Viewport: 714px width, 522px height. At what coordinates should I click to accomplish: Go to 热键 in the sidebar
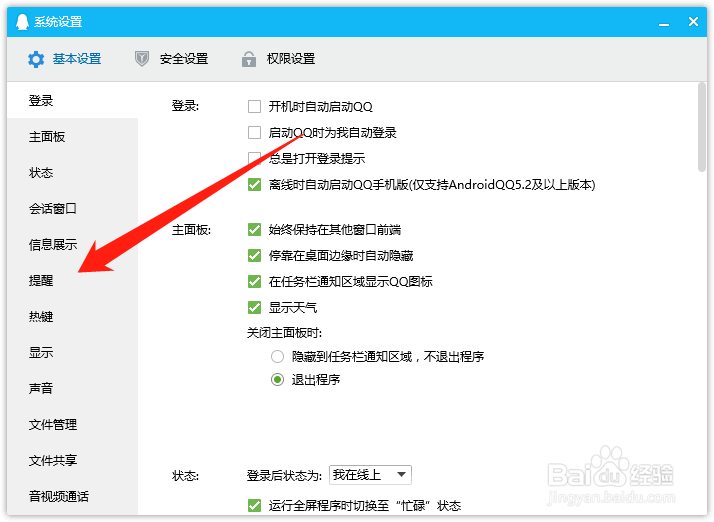pyautogui.click(x=72, y=316)
